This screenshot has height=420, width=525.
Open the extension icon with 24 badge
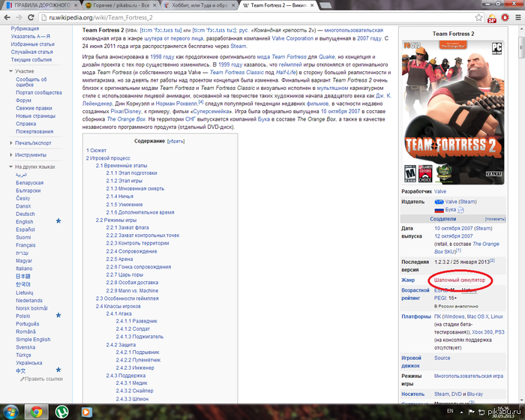tap(492, 18)
